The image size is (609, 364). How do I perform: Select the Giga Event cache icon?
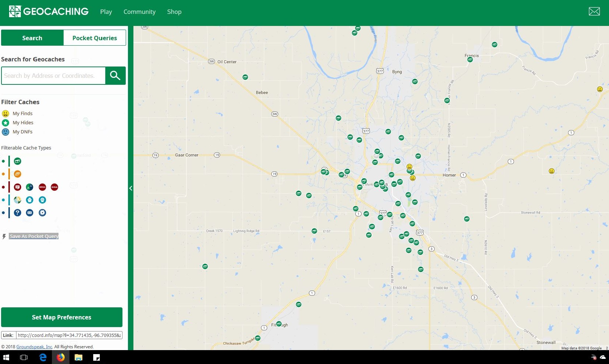(54, 187)
